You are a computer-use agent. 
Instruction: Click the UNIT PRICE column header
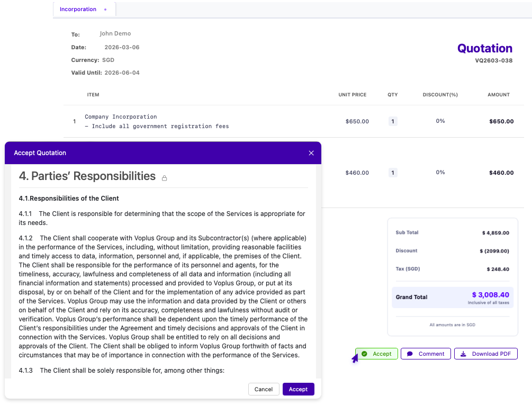(352, 95)
